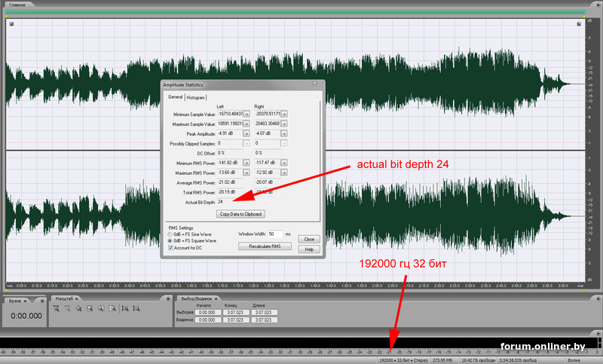The height and width of the screenshot is (364, 603).
Task: Click Actual Bit Depth value 24
Action: (220, 202)
